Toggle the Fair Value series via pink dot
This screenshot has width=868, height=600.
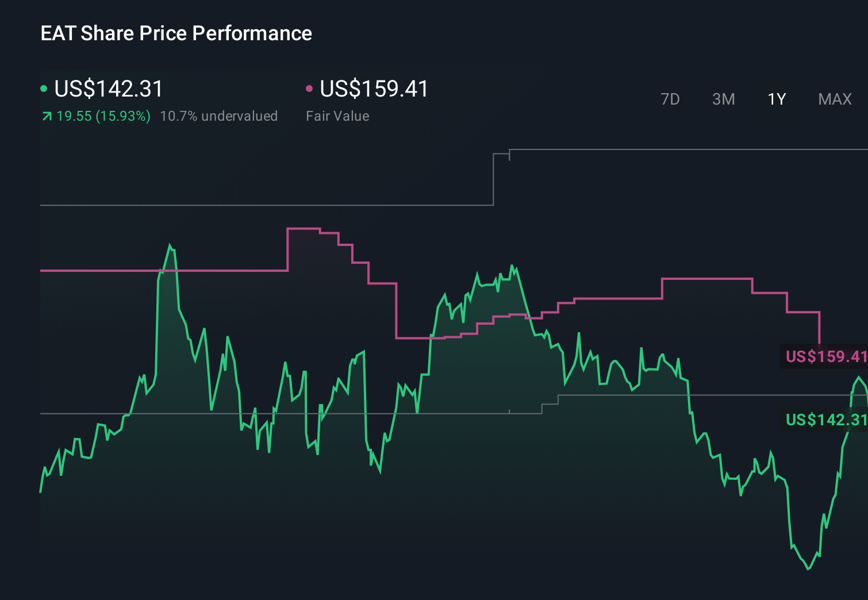coord(310,89)
